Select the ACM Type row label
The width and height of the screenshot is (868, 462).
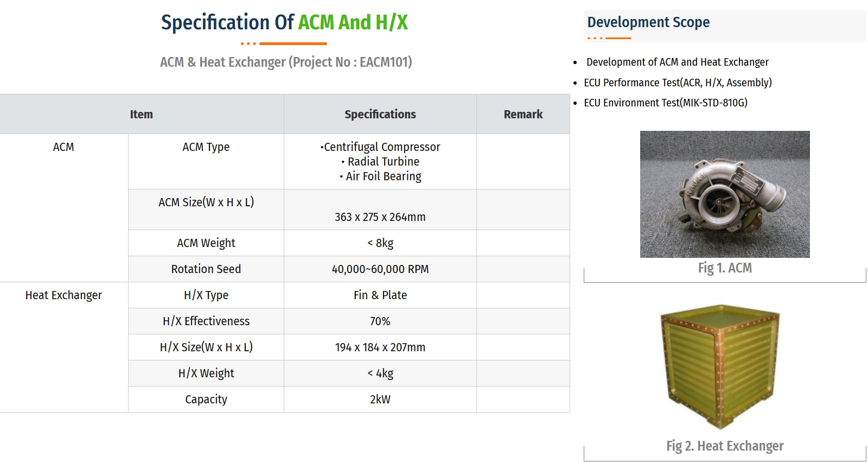point(206,147)
